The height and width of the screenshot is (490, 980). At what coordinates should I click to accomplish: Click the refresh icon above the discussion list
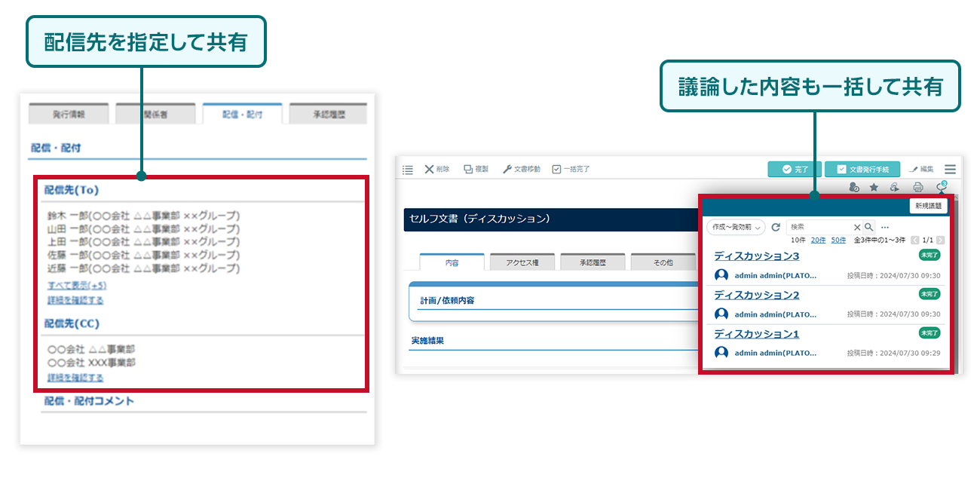pyautogui.click(x=776, y=227)
